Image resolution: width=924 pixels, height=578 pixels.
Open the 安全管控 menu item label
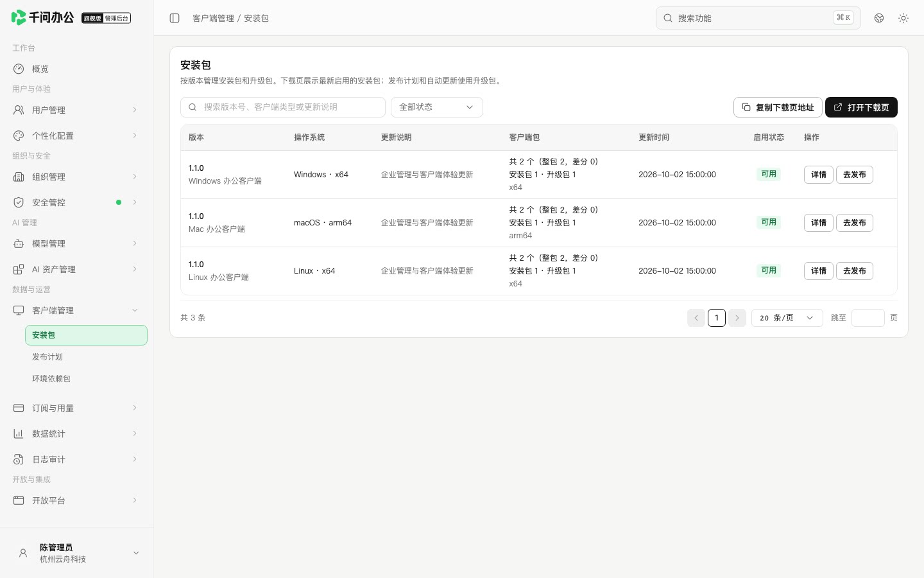(x=49, y=202)
